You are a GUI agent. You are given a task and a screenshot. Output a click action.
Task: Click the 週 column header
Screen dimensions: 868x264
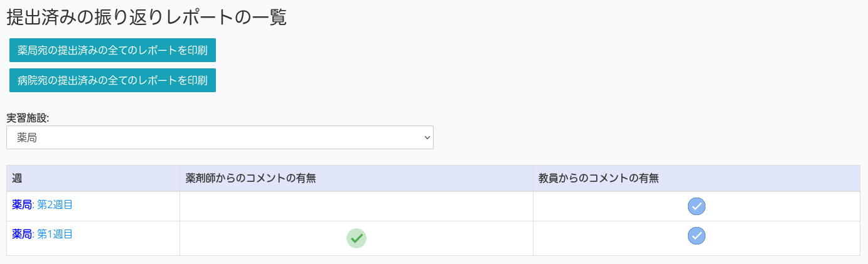(17, 179)
